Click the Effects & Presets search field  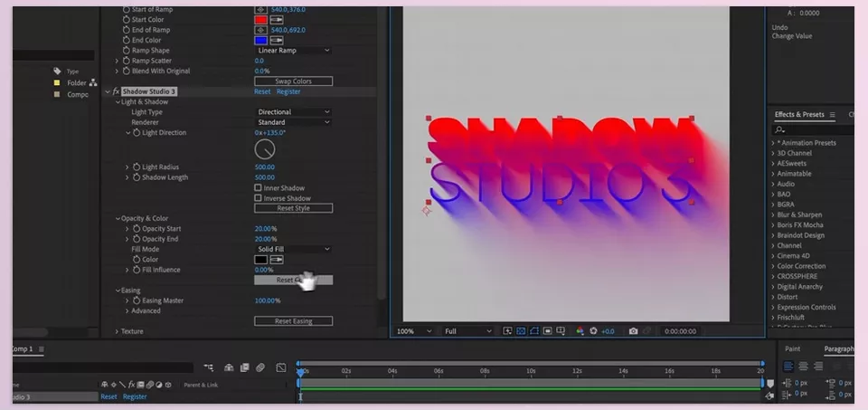[x=813, y=129]
